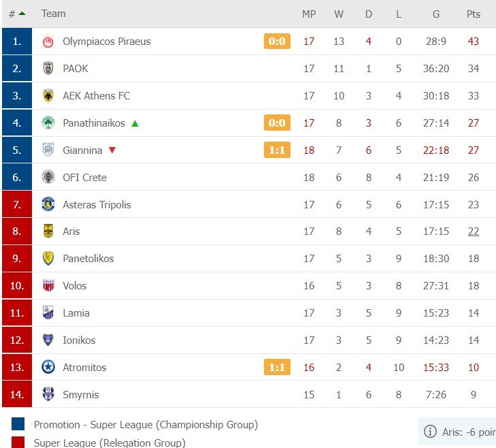496x448 pixels.
Task: Click Olympiacos live score 0:0 badge
Action: 277,42
